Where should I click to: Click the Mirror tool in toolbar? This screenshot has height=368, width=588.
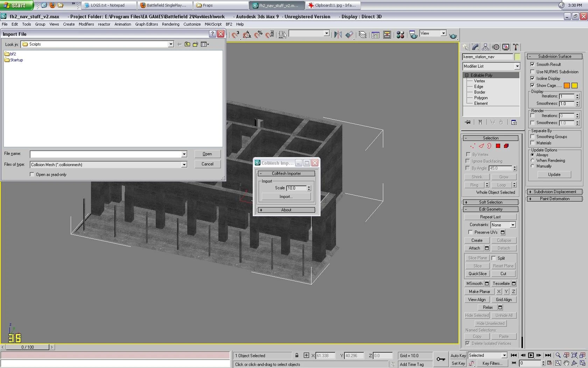[x=338, y=34]
